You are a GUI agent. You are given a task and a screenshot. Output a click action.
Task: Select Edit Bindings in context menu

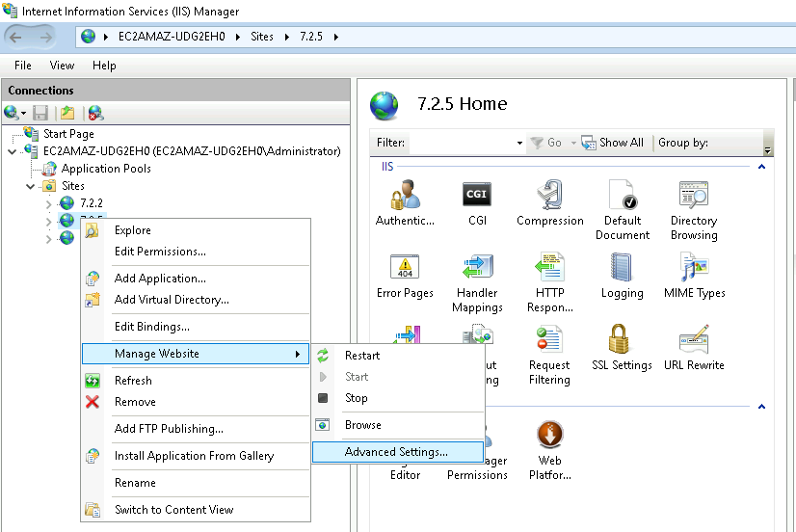click(x=151, y=327)
